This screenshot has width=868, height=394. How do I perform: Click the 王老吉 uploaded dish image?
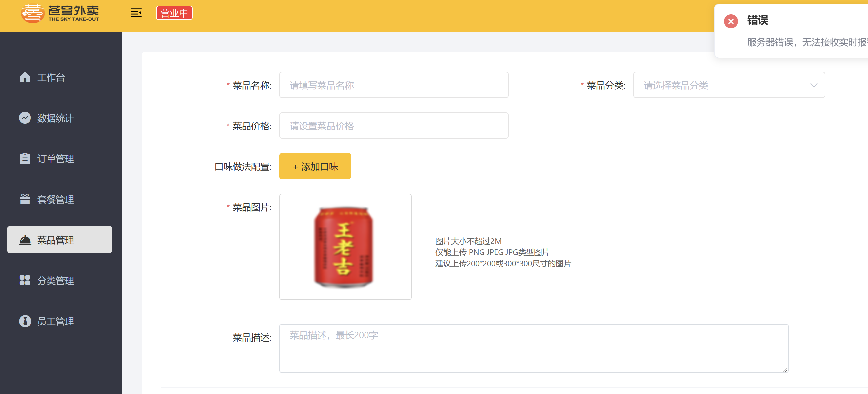[345, 247]
